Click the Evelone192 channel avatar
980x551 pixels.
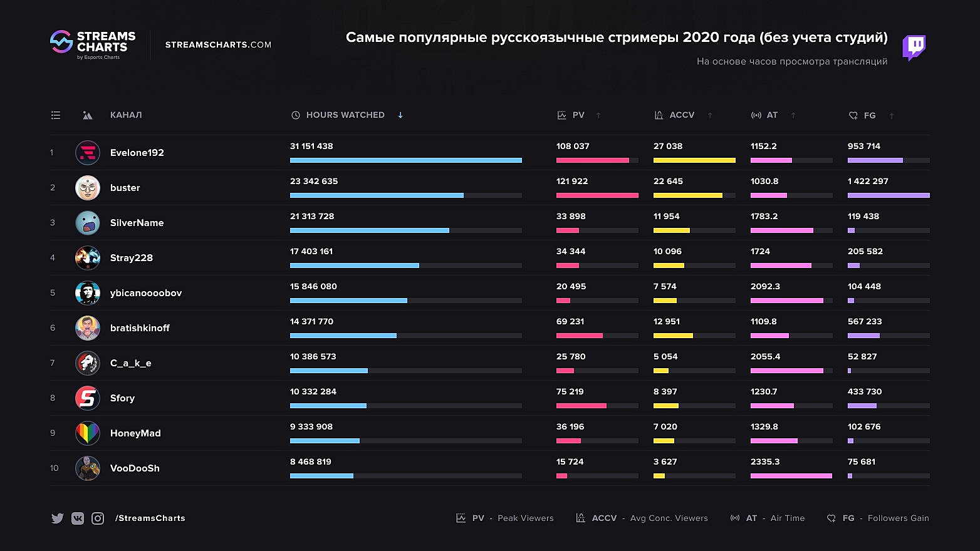point(88,153)
